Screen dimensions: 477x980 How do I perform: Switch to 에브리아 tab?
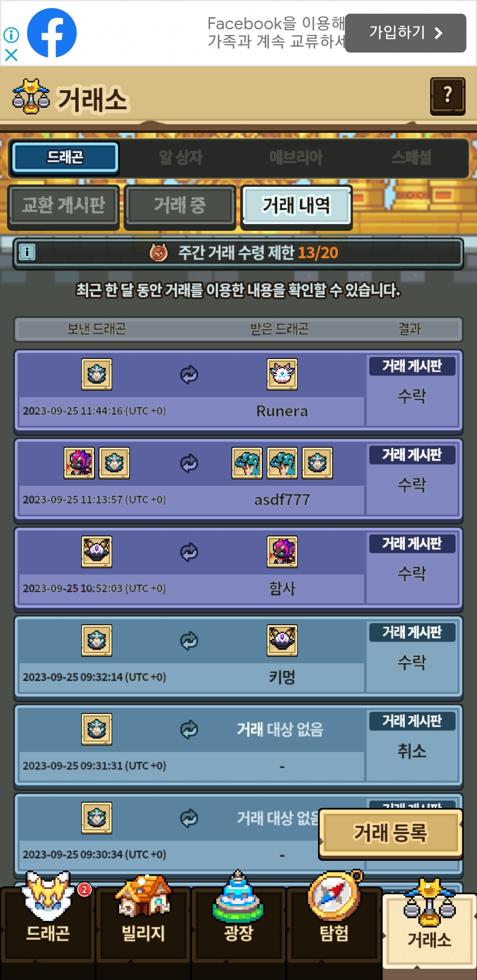coord(296,157)
